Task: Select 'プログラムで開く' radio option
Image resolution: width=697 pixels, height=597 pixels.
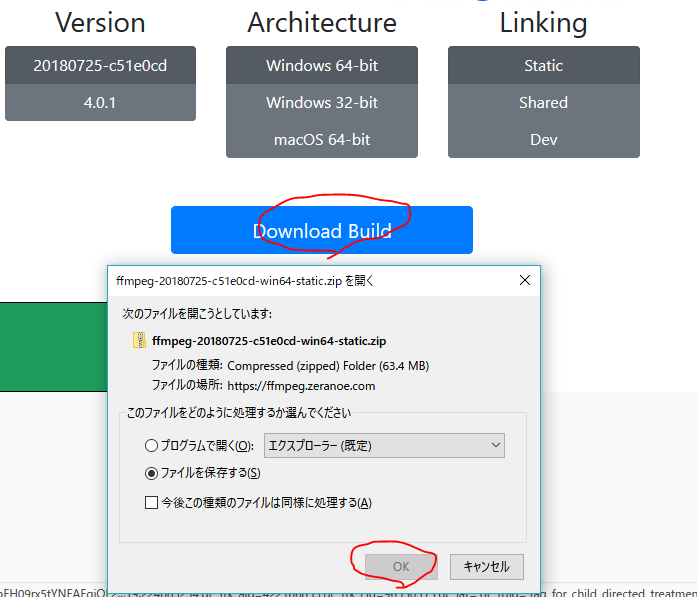Action: click(151, 445)
